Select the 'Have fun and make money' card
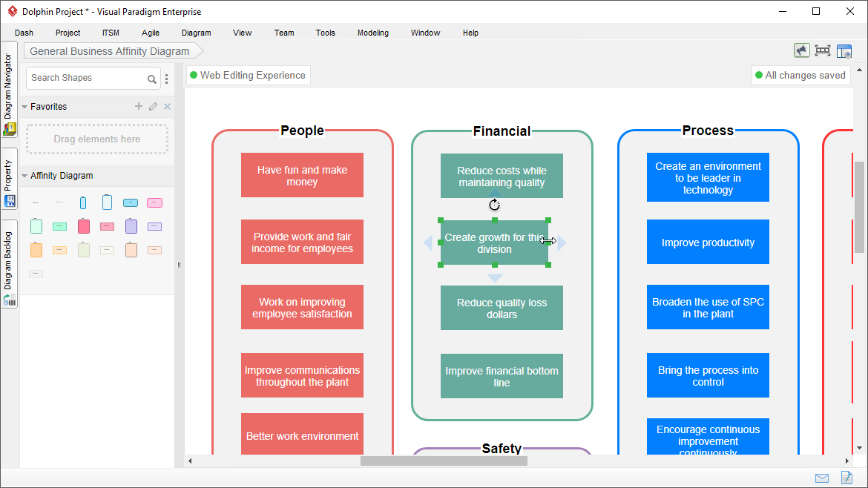Screen dimensions: 868x488 click(x=302, y=175)
